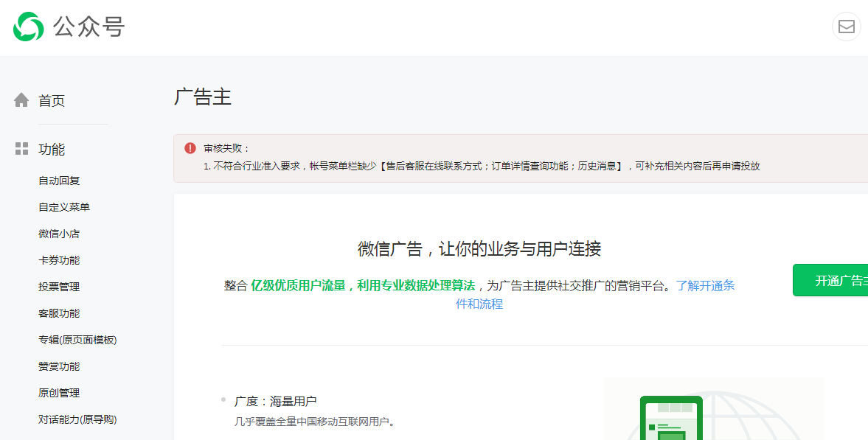Click the 广度：海量用户 bullet heading

[x=276, y=401]
